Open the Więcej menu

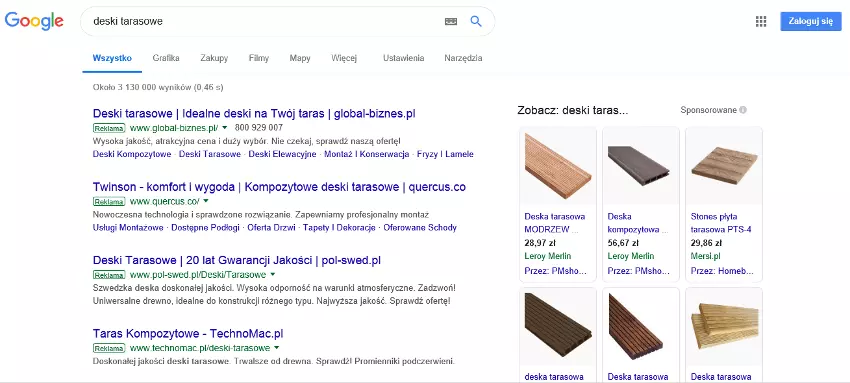344,58
